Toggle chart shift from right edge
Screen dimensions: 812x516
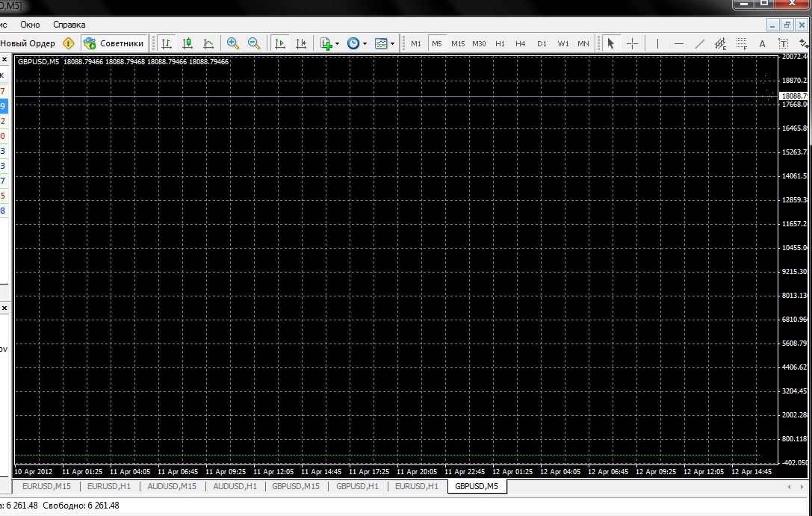tap(301, 43)
